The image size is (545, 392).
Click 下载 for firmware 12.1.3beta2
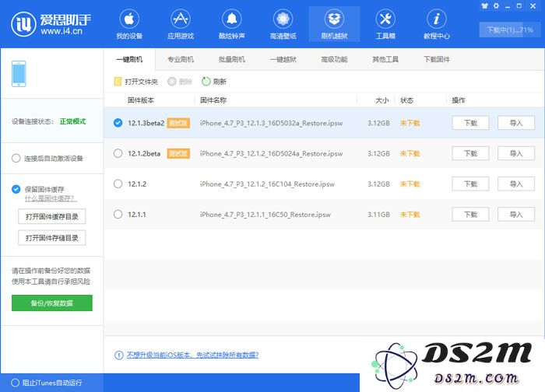[x=470, y=123]
